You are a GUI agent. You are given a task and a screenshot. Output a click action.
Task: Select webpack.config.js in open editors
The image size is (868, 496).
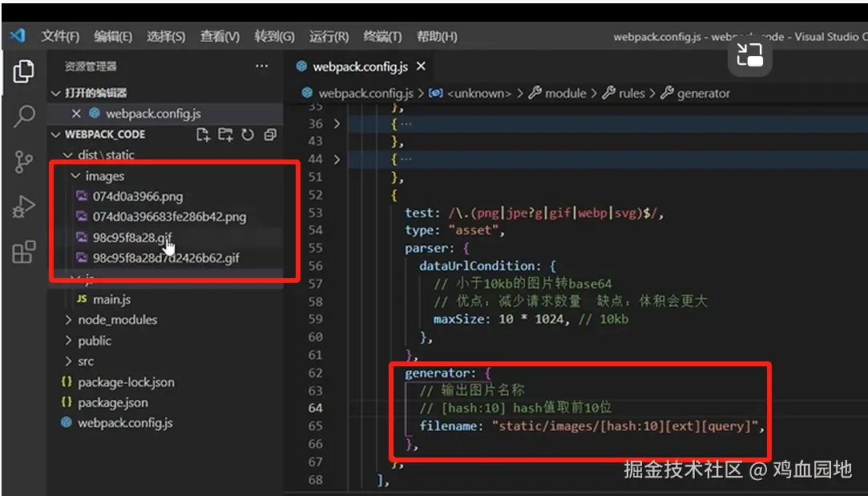point(153,114)
